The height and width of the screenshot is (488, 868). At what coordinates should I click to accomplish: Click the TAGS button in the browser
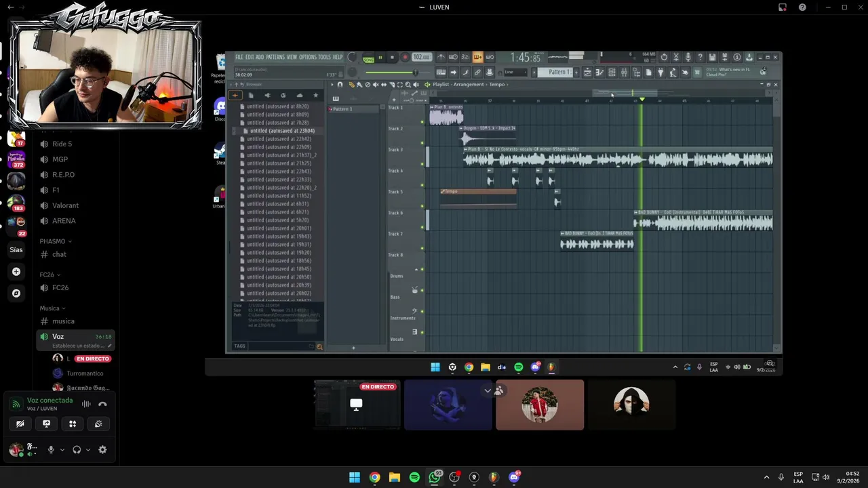[x=239, y=346]
